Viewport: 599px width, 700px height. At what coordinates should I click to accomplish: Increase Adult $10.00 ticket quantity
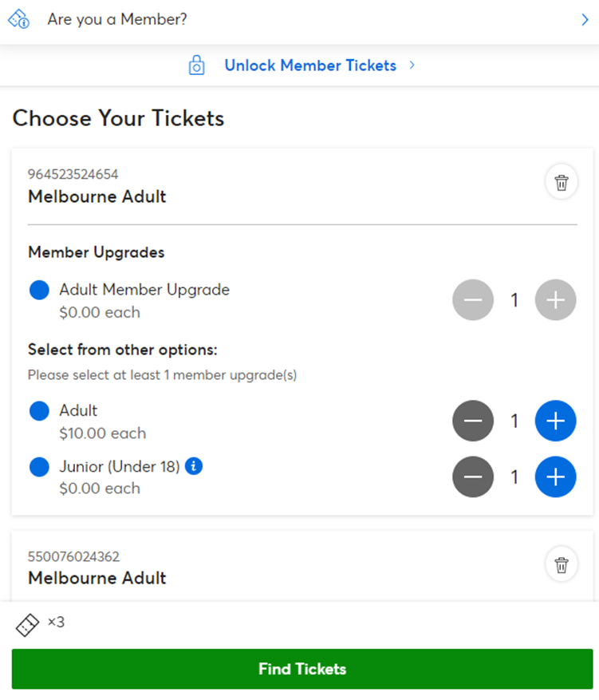point(555,421)
